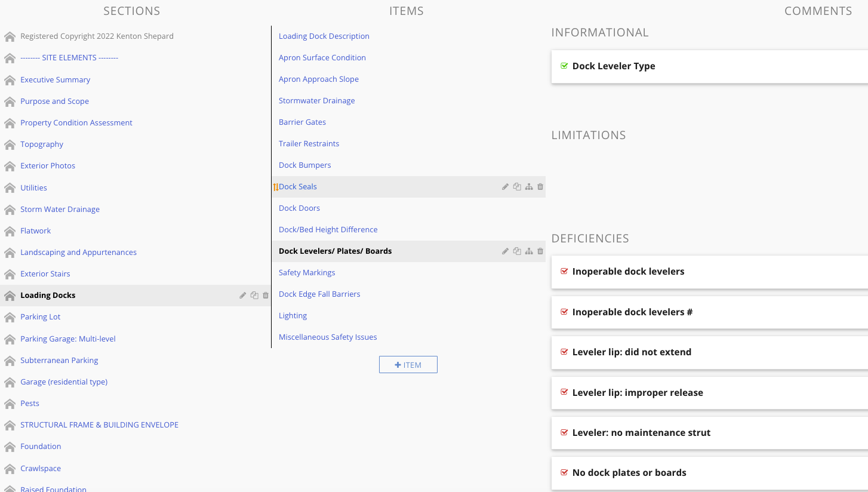Image resolution: width=868 pixels, height=492 pixels.
Task: Toggle Leveler lip: did not extend checkbox
Action: pos(564,352)
